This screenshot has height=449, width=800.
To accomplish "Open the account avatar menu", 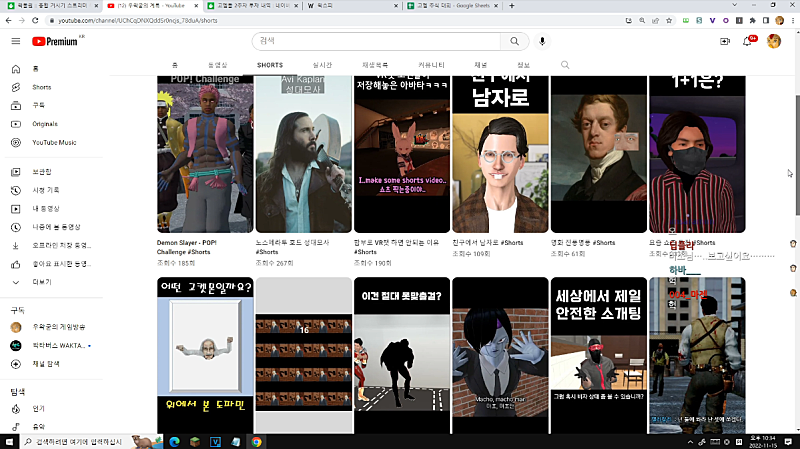I will (773, 41).
